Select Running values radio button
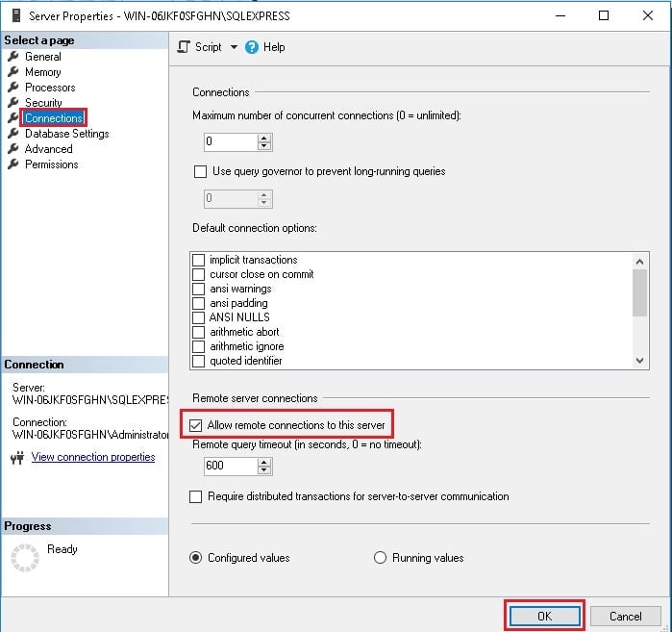 (x=380, y=558)
